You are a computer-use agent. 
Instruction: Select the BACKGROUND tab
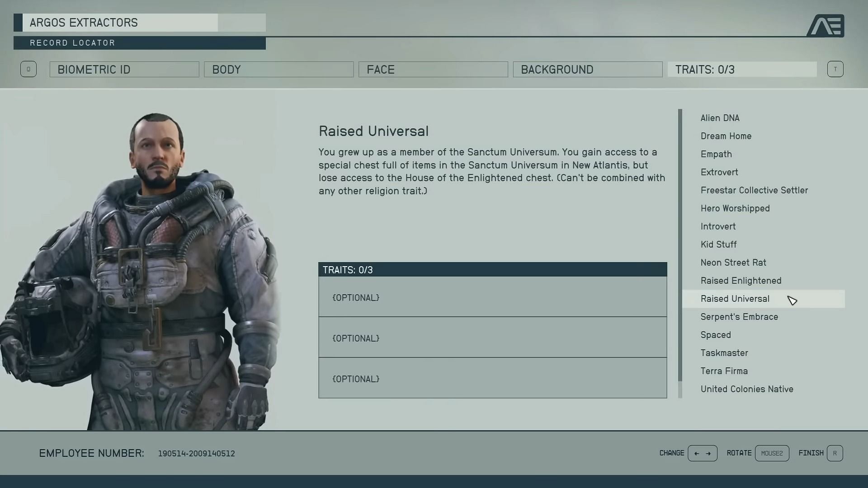point(587,69)
